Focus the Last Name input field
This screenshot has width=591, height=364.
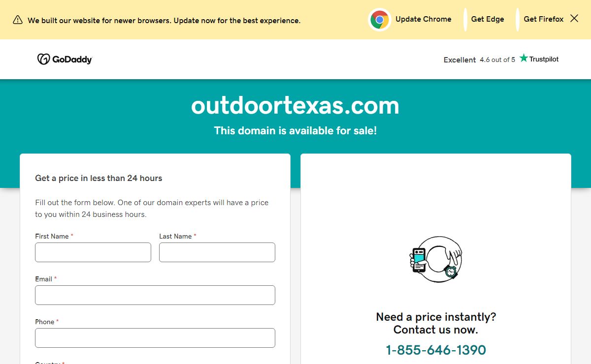[x=217, y=252]
